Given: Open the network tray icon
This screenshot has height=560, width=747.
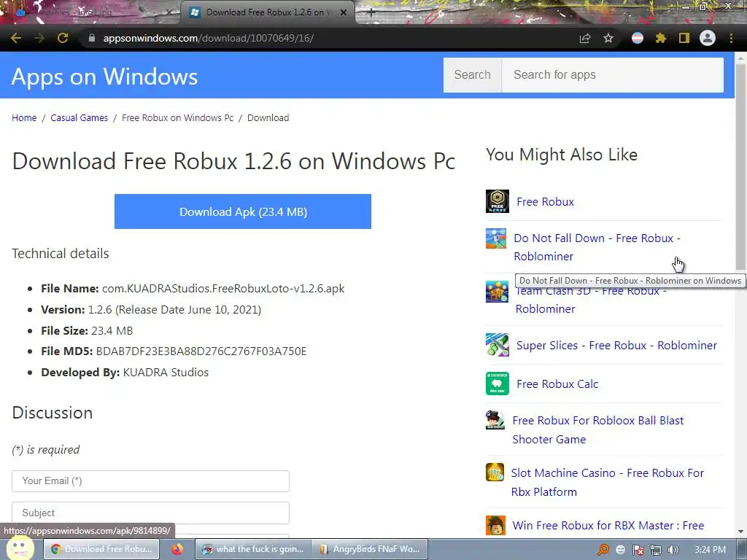Looking at the screenshot, I should (x=656, y=550).
